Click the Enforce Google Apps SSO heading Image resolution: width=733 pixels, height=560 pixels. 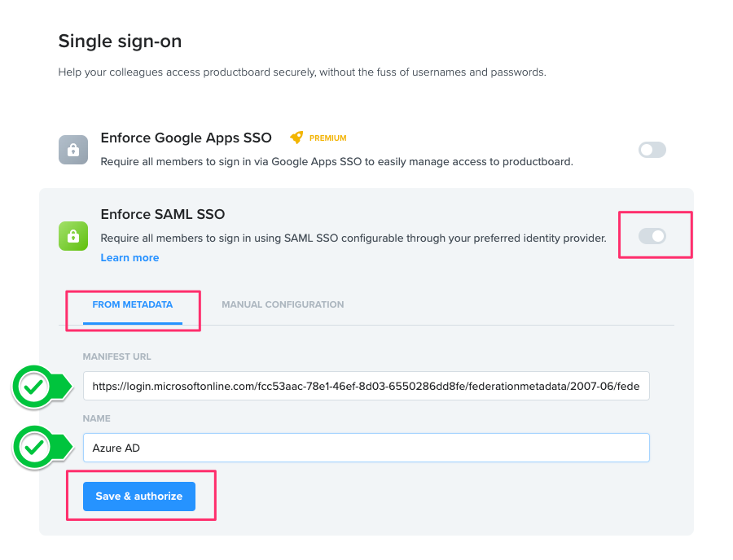point(186,138)
